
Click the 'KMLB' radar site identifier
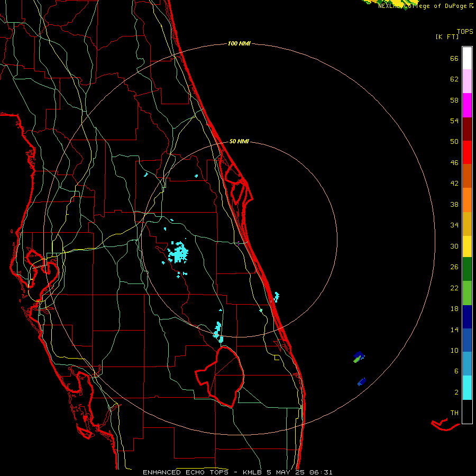click(253, 472)
